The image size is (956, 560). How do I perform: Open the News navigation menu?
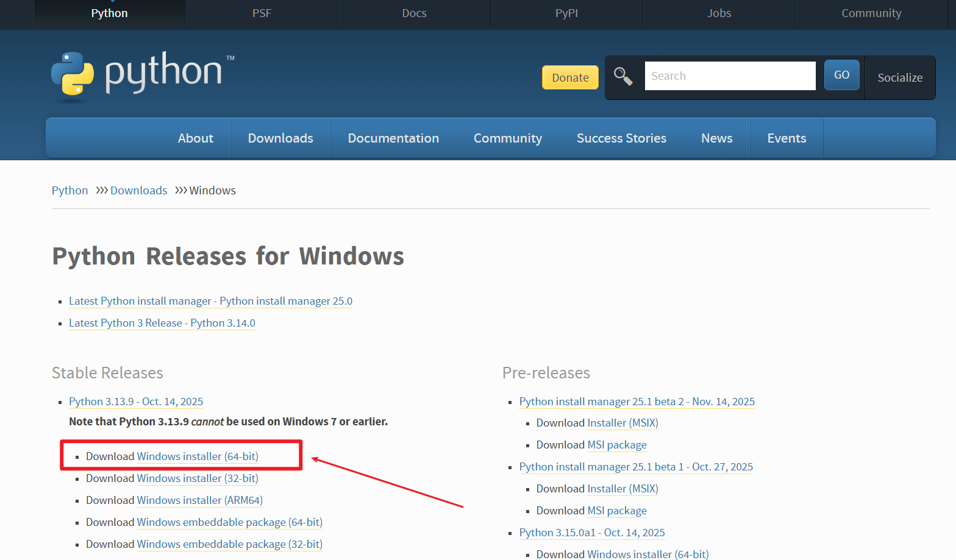[717, 138]
